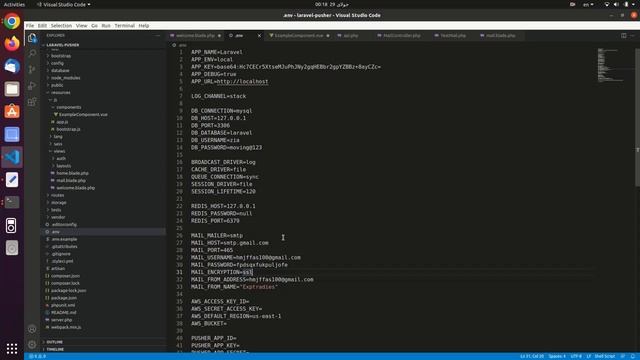The height and width of the screenshot is (360, 640).
Task: Collapse the resources folder
Action: 60,93
